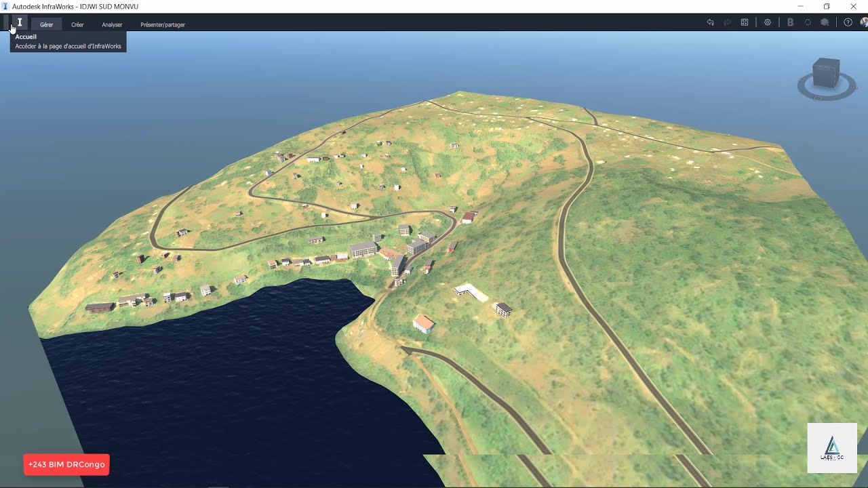Click the ViewCube navigation cube
Screen dimensions: 868x488
tap(826, 73)
